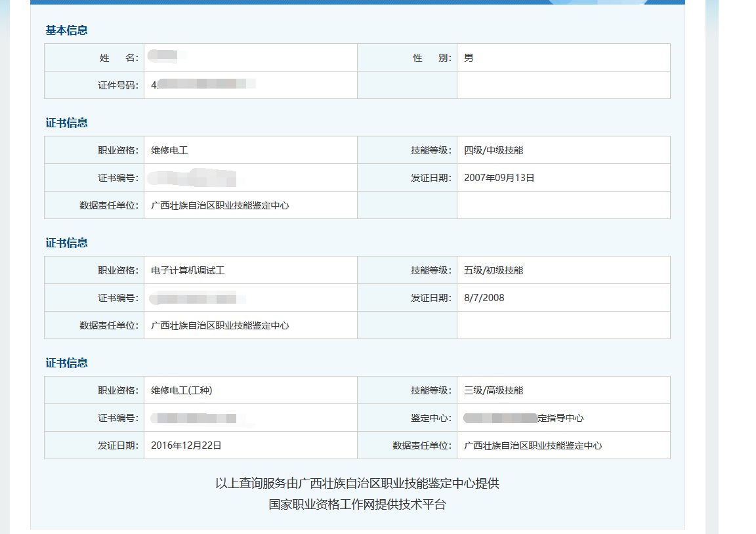The width and height of the screenshot is (756, 534).
Task: Click the 姓名 field label
Action: coord(119,58)
